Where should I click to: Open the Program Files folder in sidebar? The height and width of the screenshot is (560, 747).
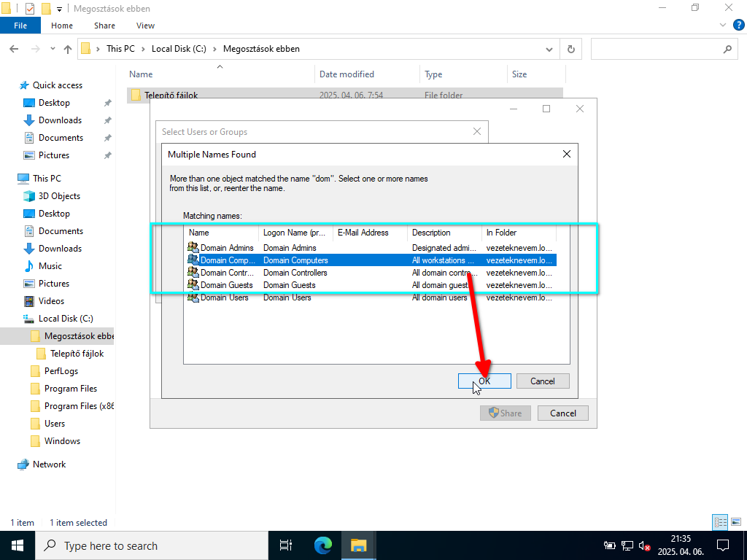tap(70, 389)
